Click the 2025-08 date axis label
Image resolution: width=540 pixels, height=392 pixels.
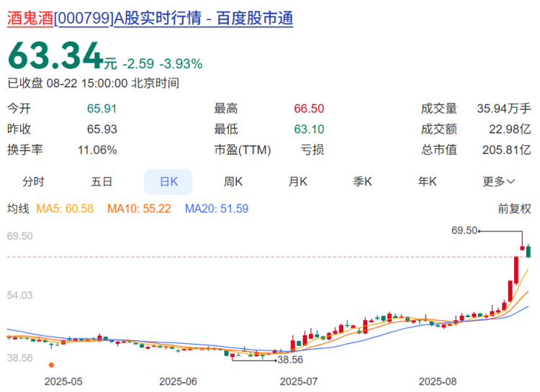coord(438,381)
